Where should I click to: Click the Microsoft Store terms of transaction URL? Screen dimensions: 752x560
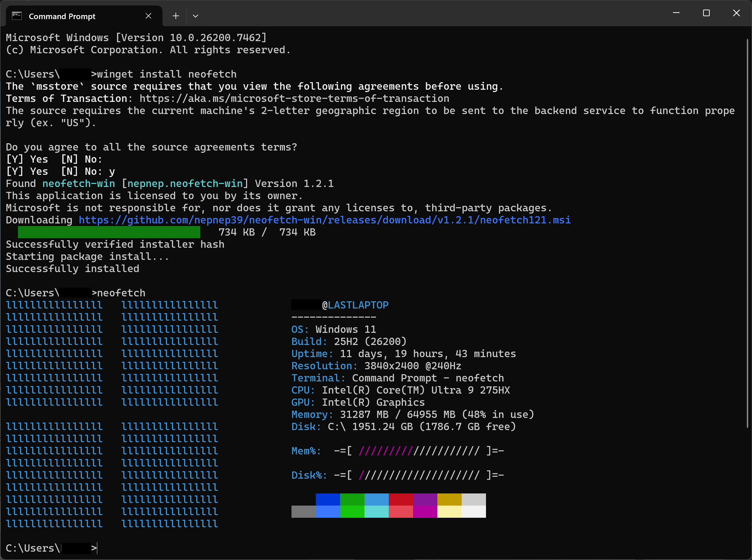click(x=294, y=99)
